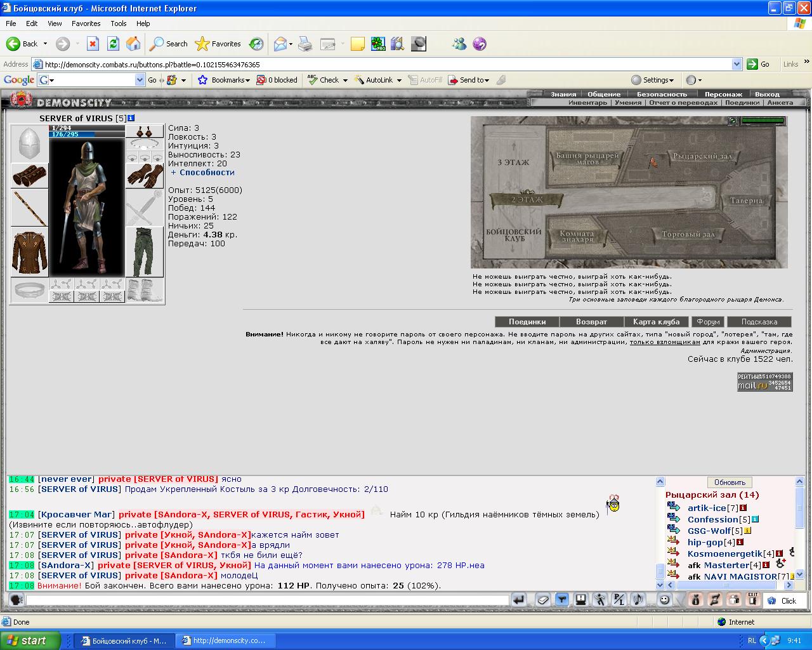
Task: Open the 'Безопасность' game menu
Action: (x=662, y=94)
